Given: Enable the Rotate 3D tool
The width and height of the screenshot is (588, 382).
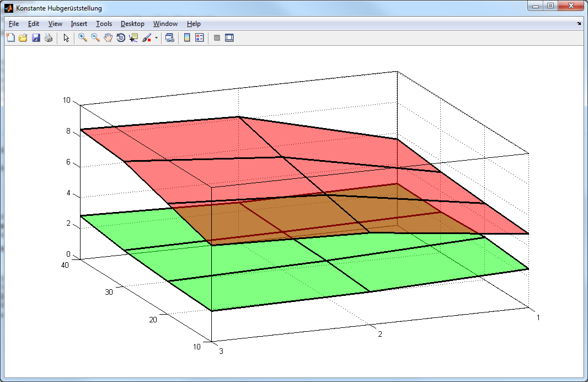Looking at the screenshot, I should (x=121, y=38).
